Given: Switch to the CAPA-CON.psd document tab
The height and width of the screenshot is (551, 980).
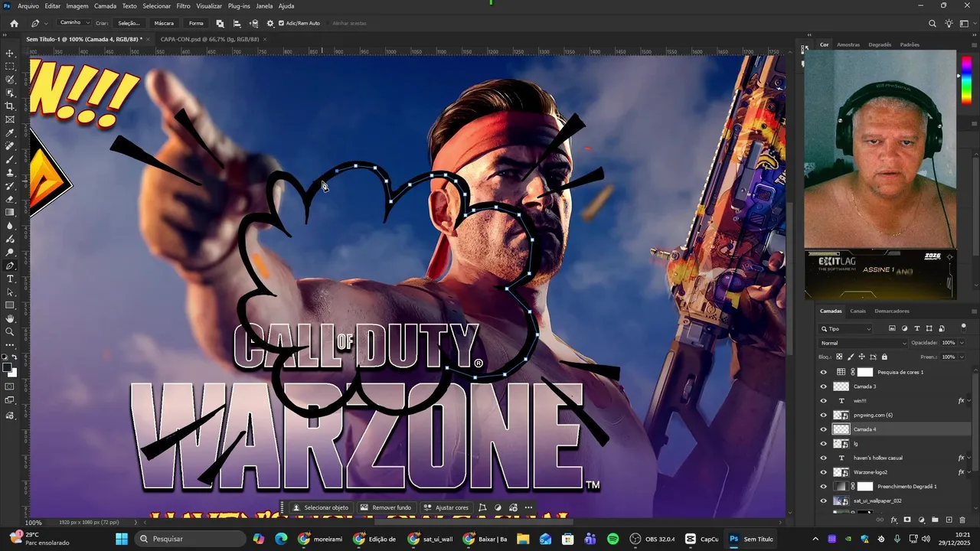Looking at the screenshot, I should [209, 39].
